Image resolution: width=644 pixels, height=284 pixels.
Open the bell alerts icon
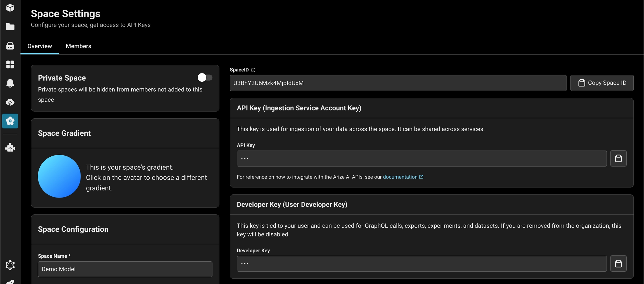tap(10, 83)
